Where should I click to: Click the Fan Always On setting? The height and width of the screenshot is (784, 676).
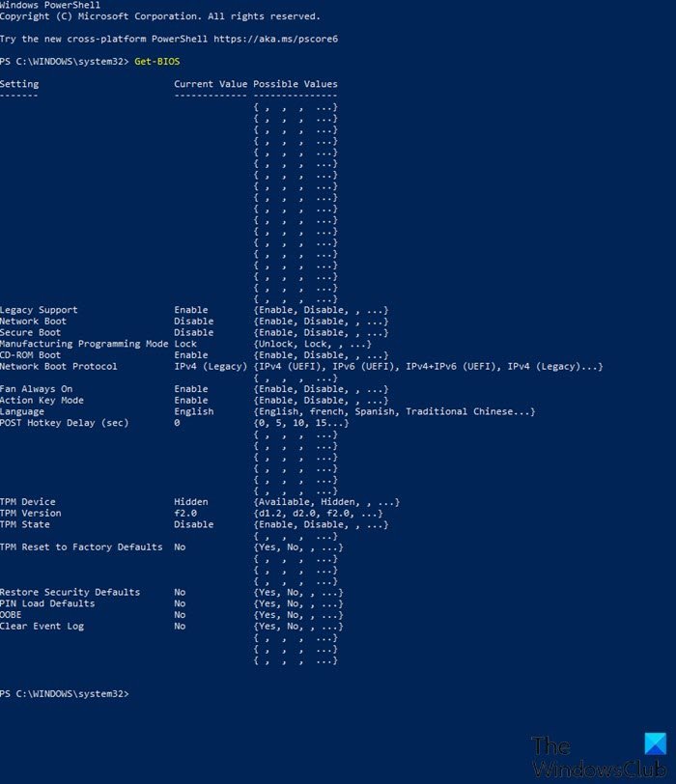(x=37, y=389)
